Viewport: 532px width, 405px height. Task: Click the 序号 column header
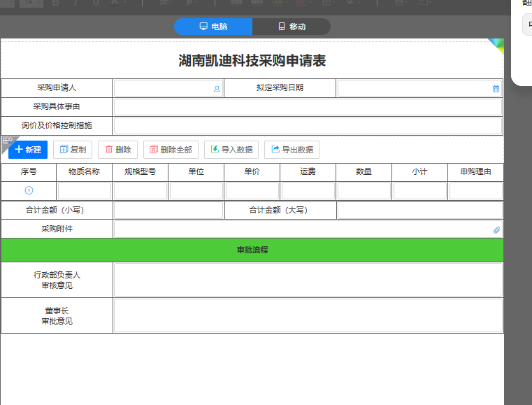click(x=29, y=172)
